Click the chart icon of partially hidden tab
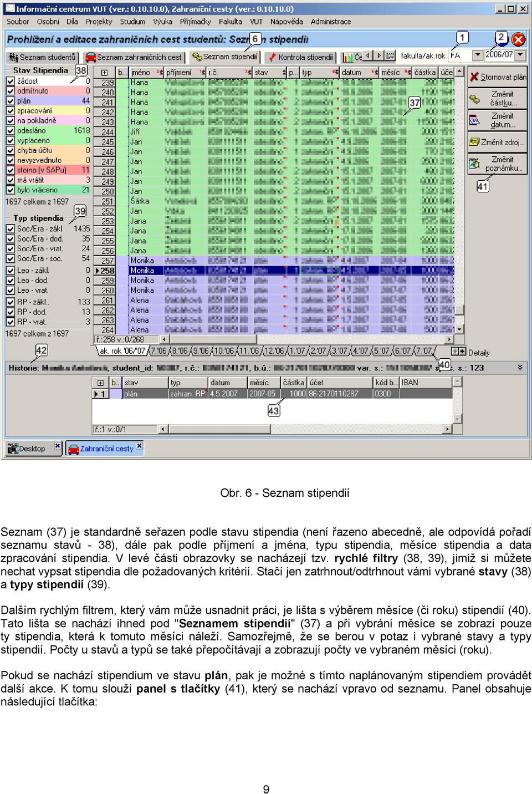The height and width of the screenshot is (794, 532). [x=348, y=57]
